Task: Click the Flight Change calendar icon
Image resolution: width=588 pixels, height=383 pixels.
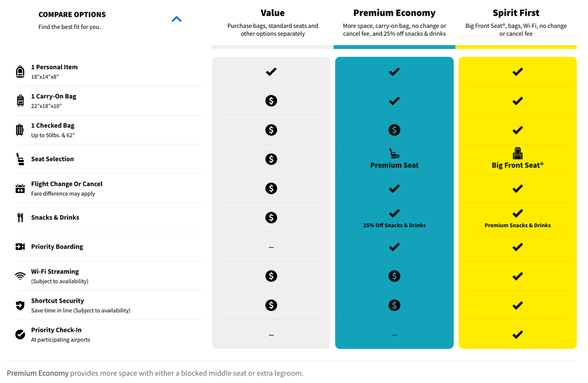Action: pyautogui.click(x=20, y=189)
